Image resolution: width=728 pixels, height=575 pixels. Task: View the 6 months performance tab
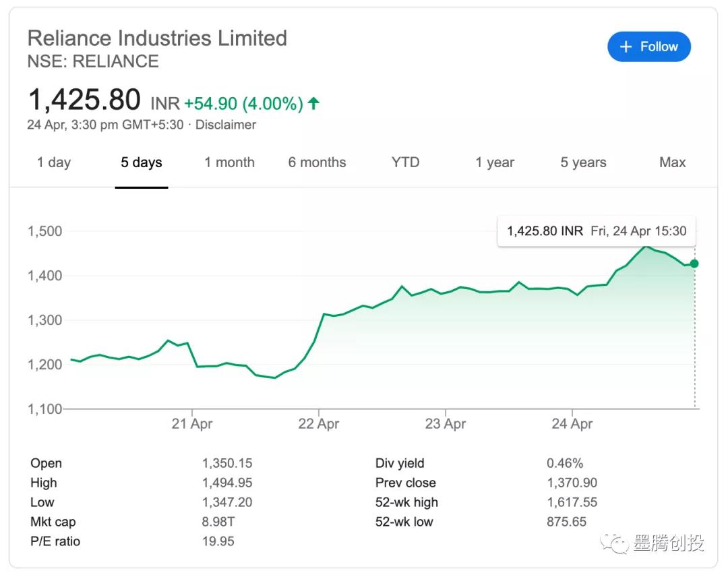317,162
